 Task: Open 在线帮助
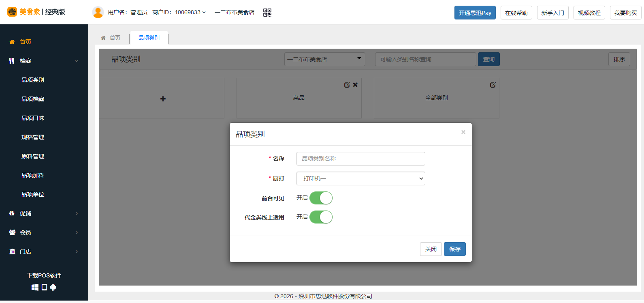(516, 13)
